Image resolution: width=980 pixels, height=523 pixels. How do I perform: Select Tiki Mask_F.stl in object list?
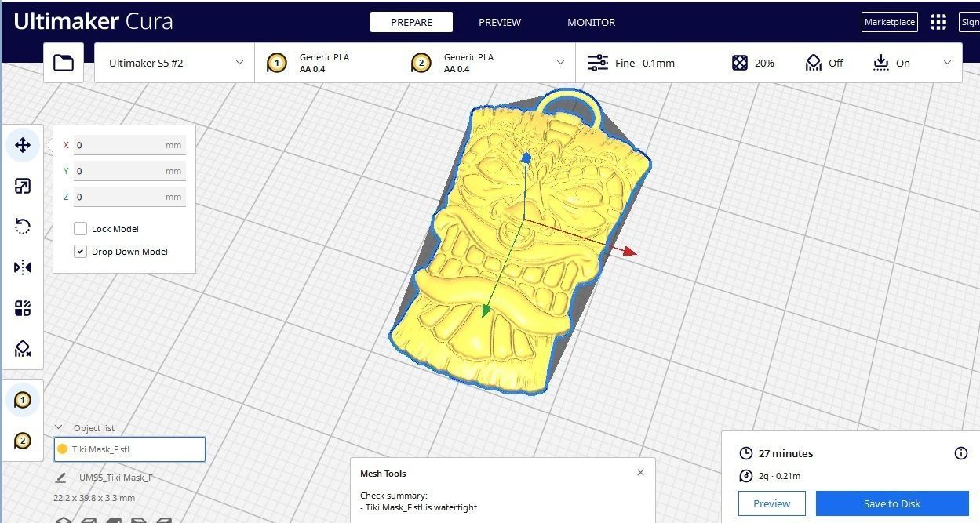pyautogui.click(x=129, y=449)
